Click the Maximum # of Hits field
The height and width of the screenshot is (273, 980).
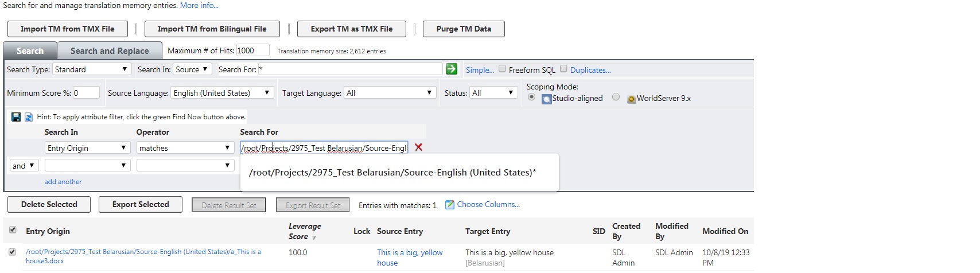(x=252, y=50)
